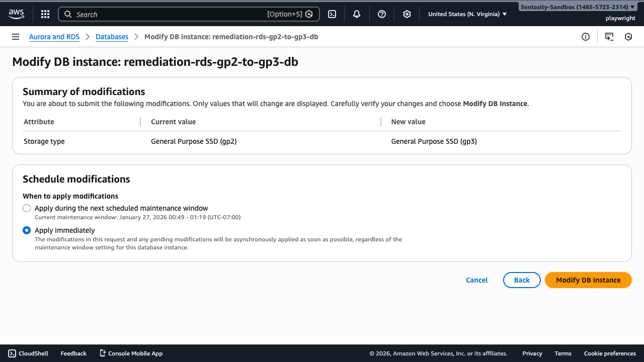
Task: Launch CloudShell from the top bar icon
Action: pos(332,14)
